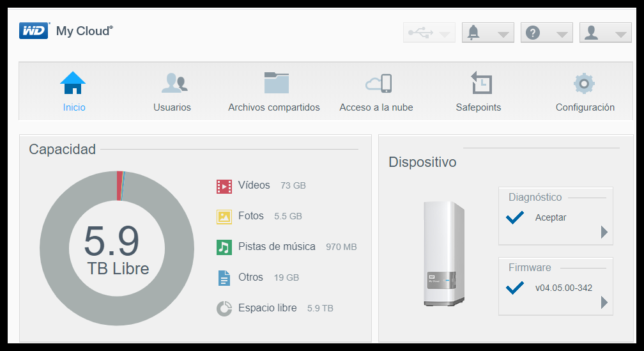This screenshot has height=351, width=644.
Task: Click the Fotos picture icon
Action: (224, 217)
